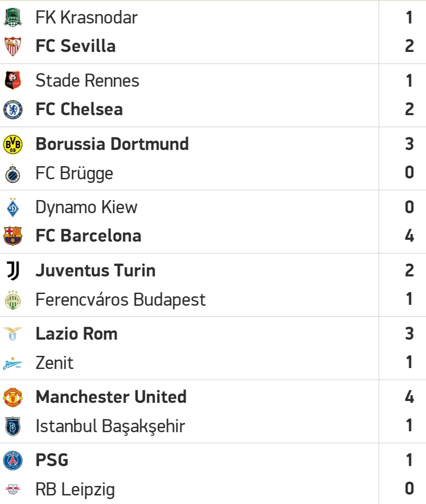
Task: Click the FC Sevilla club crest
Action: click(13, 46)
